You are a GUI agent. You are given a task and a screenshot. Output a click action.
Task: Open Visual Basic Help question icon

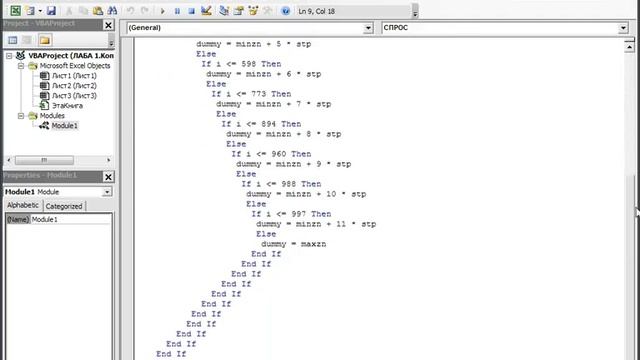coord(285,11)
